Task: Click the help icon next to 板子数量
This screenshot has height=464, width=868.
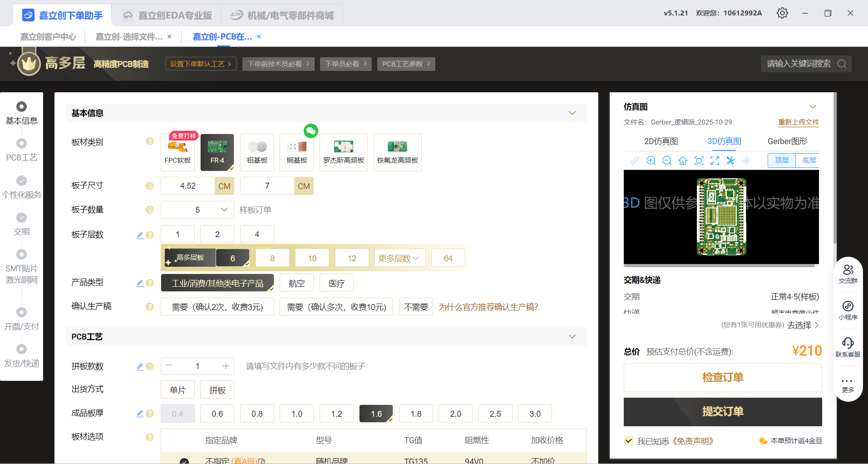Action: pyautogui.click(x=150, y=210)
